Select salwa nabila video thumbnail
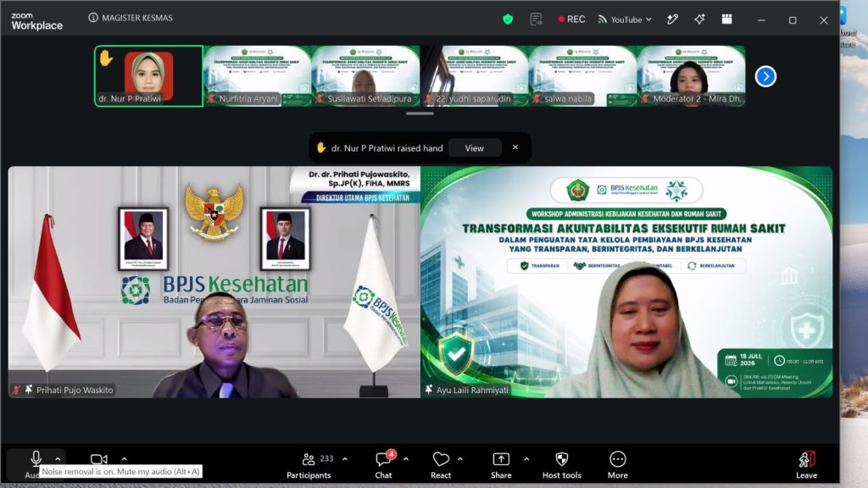The width and height of the screenshot is (868, 488). (x=583, y=75)
